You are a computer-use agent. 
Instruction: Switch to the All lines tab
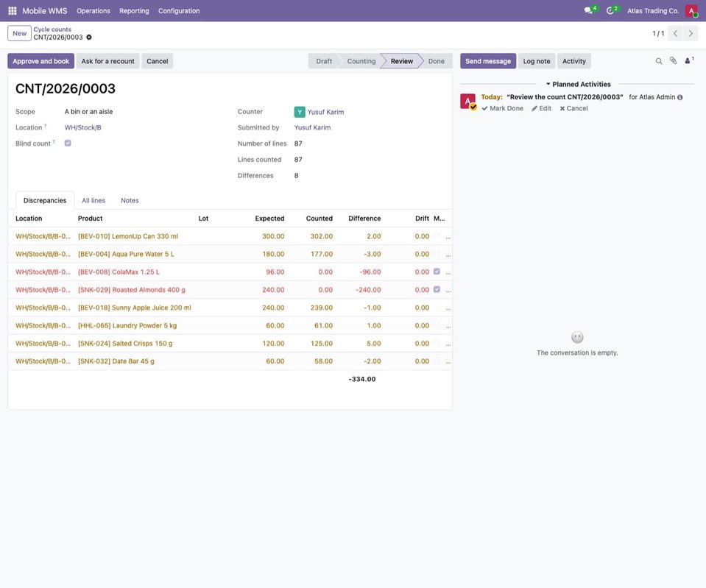coord(93,201)
